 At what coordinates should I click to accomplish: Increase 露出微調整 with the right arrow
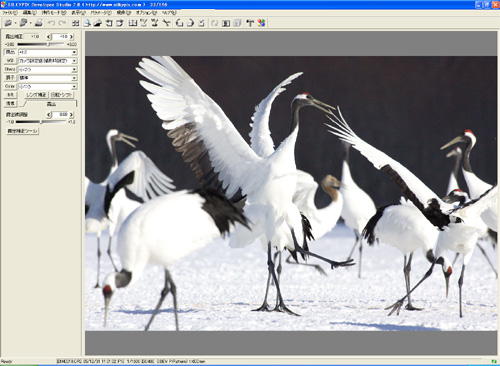72,115
